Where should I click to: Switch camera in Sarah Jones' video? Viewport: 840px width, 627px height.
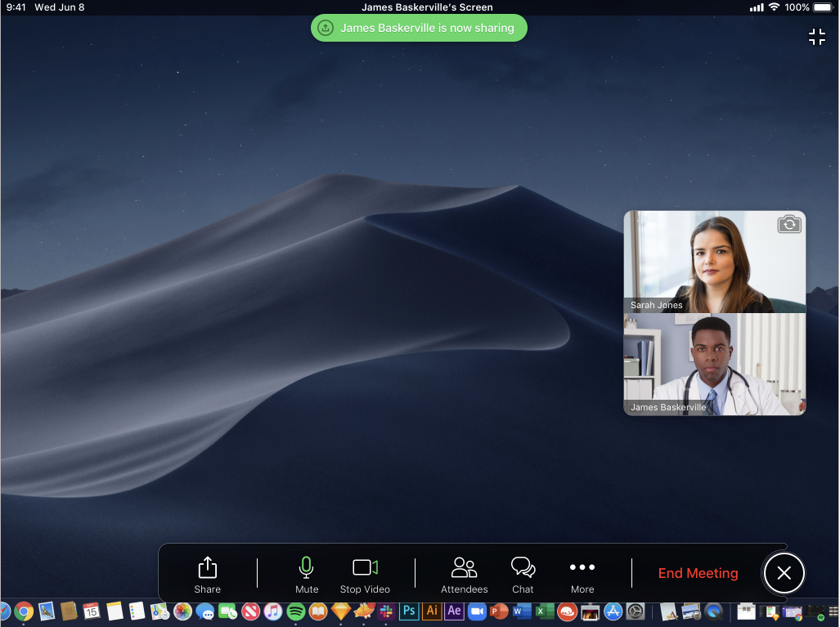click(x=788, y=225)
